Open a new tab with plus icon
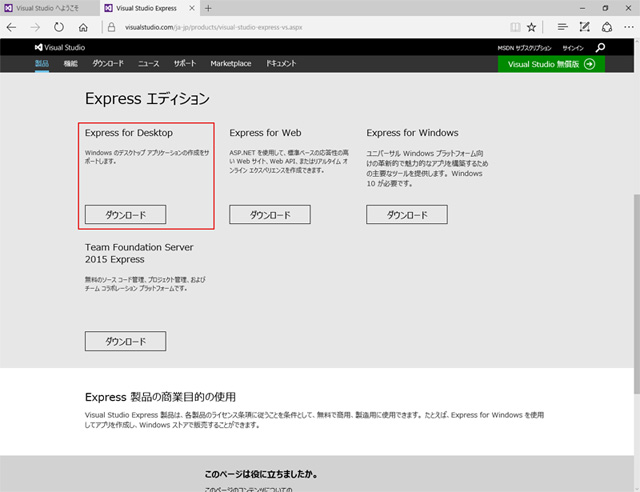 click(x=208, y=8)
